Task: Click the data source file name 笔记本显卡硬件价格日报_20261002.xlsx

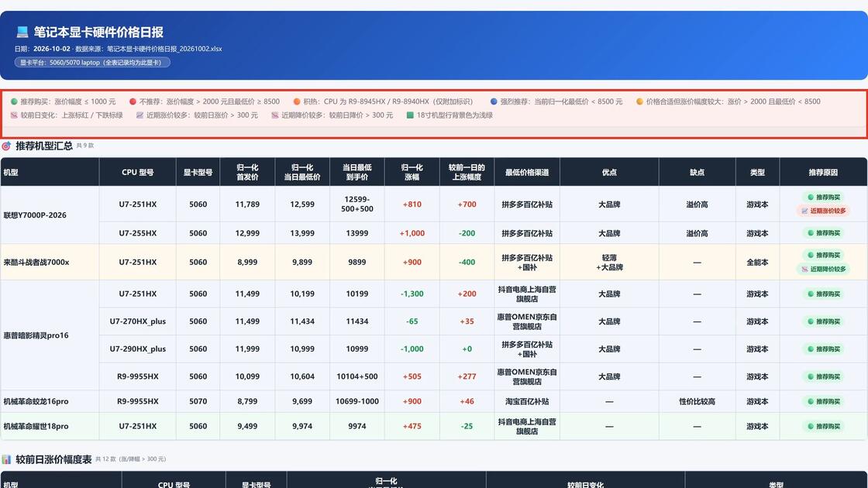Action: 164,49
